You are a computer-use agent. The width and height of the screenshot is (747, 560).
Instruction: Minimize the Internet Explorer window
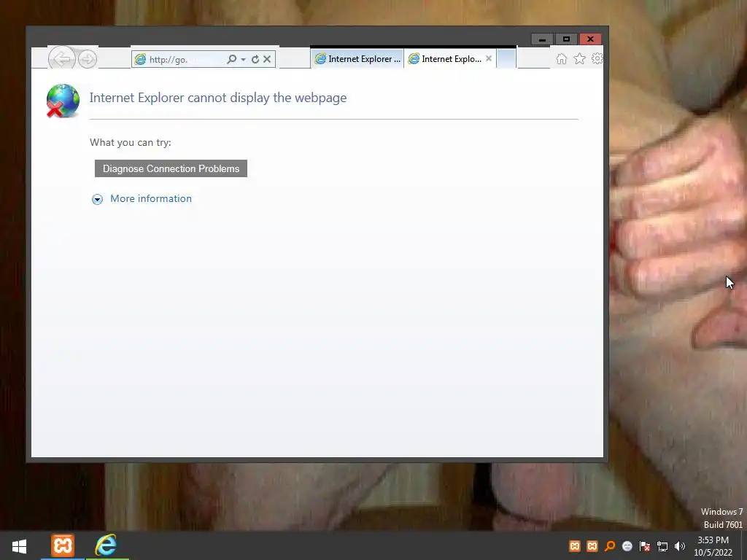542,39
